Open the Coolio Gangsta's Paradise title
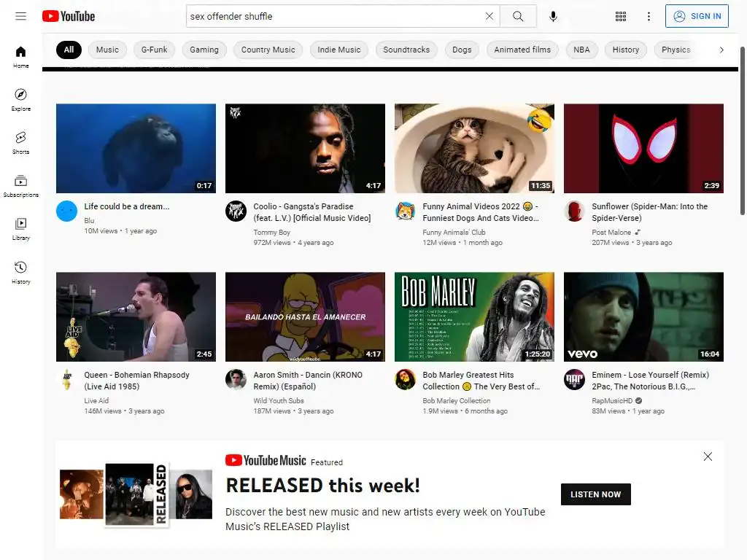This screenshot has height=560, width=747. click(312, 212)
